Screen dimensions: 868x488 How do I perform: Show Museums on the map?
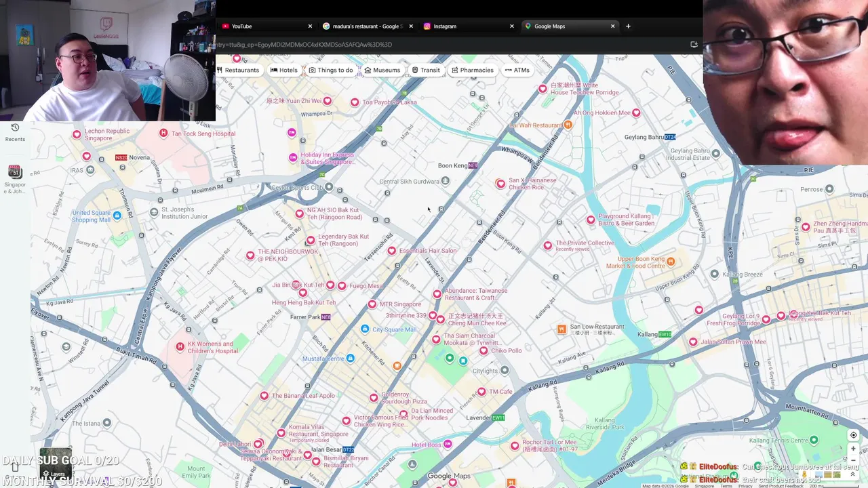382,70
